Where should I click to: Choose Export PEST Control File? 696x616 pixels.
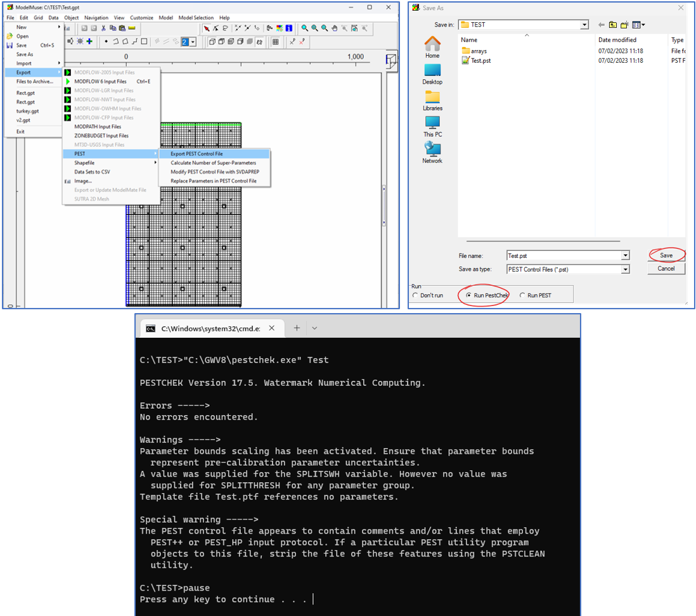[x=214, y=153]
